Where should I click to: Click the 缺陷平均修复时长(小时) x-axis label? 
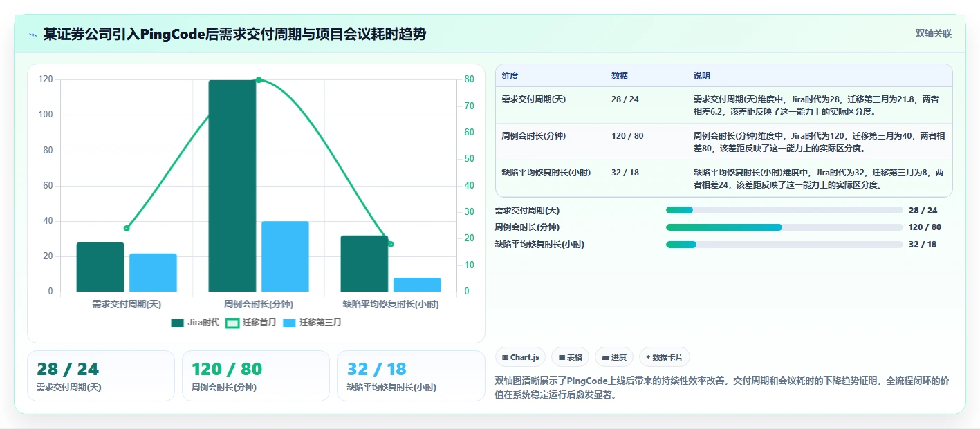click(x=391, y=304)
